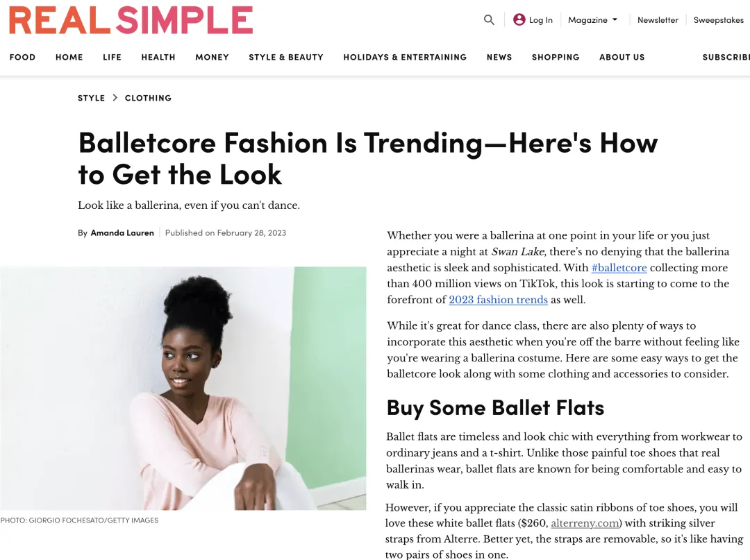Select the Food navigation item
Viewport: 750px width, 560px height.
[x=22, y=58]
